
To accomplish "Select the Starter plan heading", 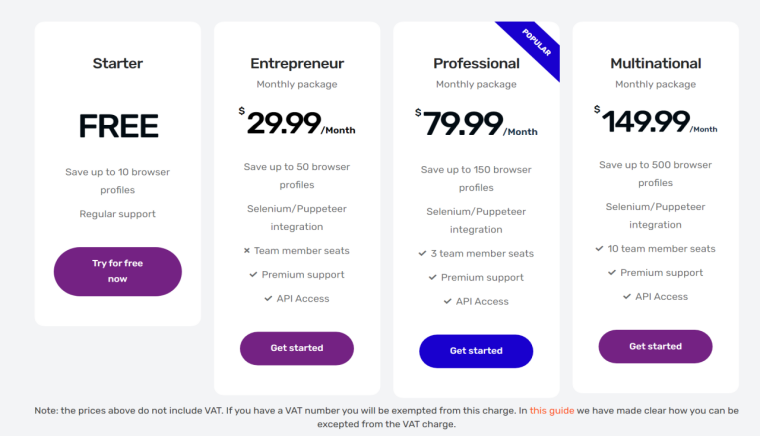I will [x=118, y=63].
